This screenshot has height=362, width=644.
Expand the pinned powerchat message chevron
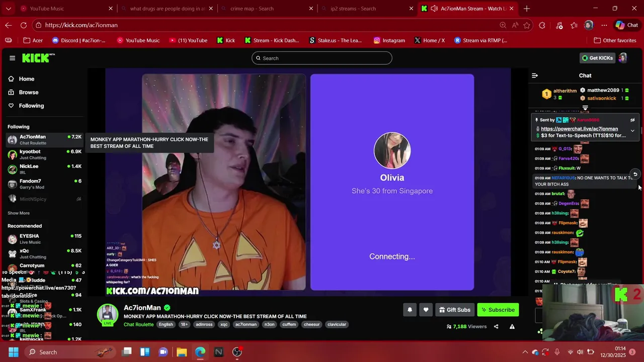point(632,131)
